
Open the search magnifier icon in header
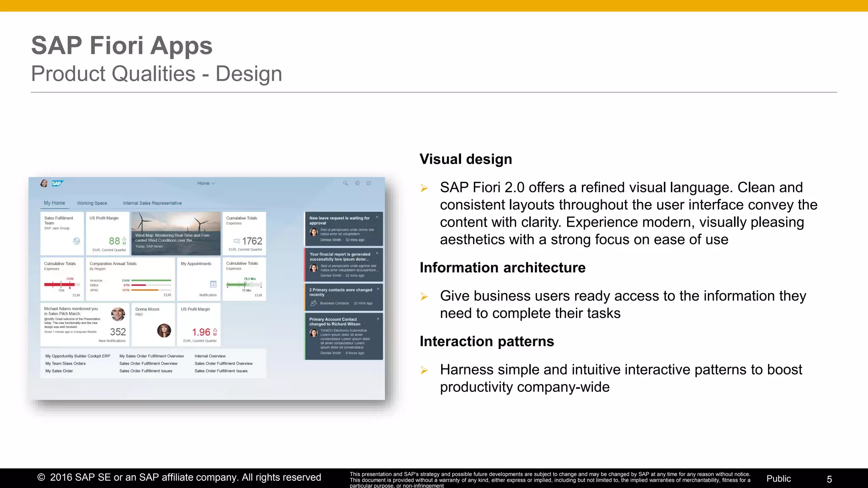pos(345,183)
